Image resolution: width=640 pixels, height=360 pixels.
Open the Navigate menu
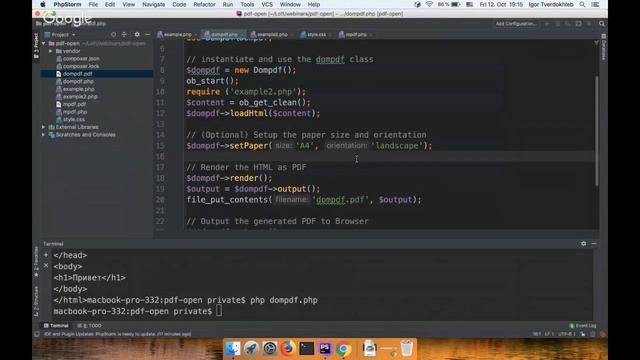coord(153,4)
